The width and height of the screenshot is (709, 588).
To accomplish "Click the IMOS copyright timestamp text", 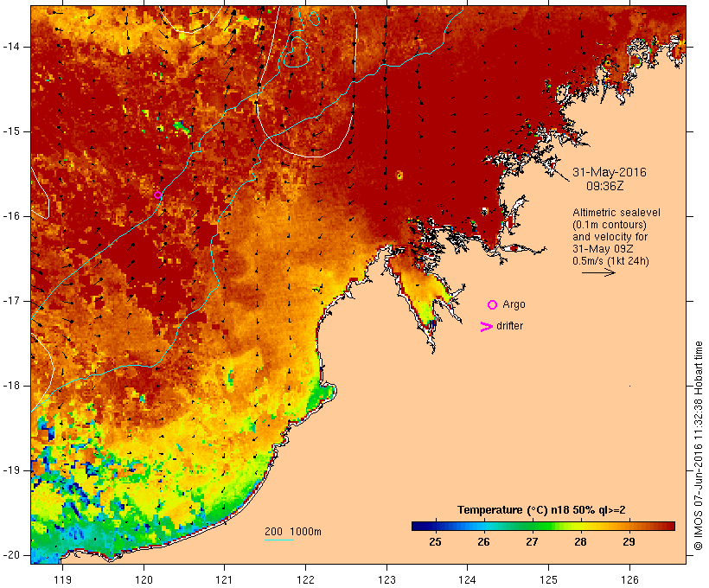I will tap(698, 445).
